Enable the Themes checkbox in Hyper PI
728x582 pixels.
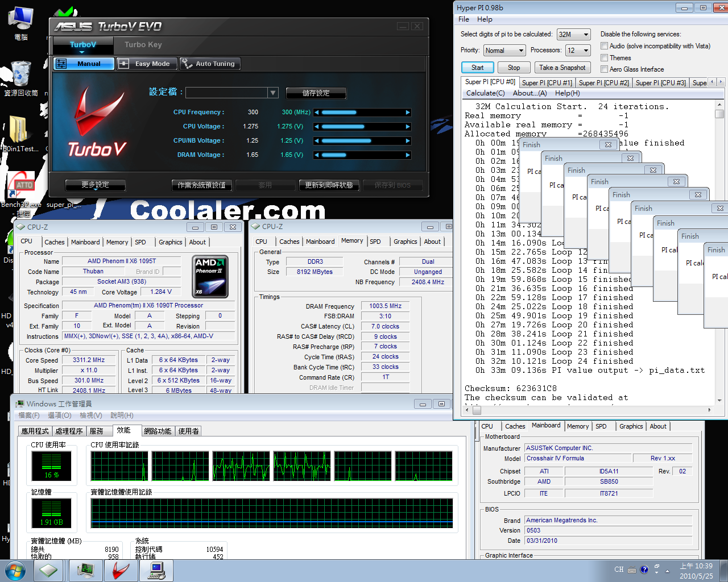point(605,58)
